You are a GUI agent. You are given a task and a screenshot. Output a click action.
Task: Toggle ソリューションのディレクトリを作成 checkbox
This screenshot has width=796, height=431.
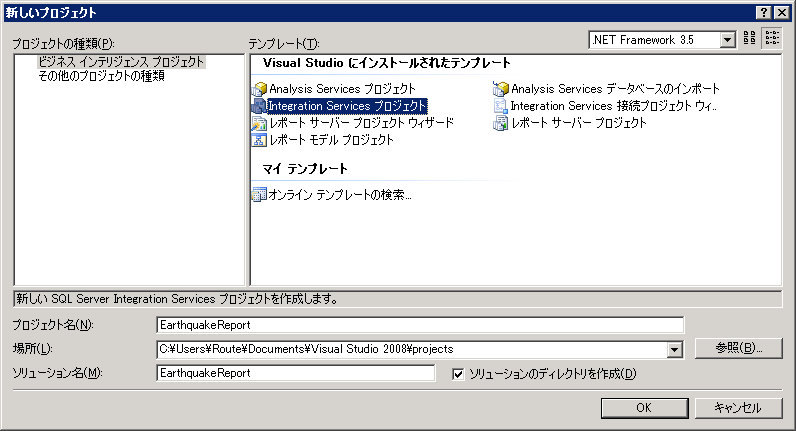click(x=458, y=374)
